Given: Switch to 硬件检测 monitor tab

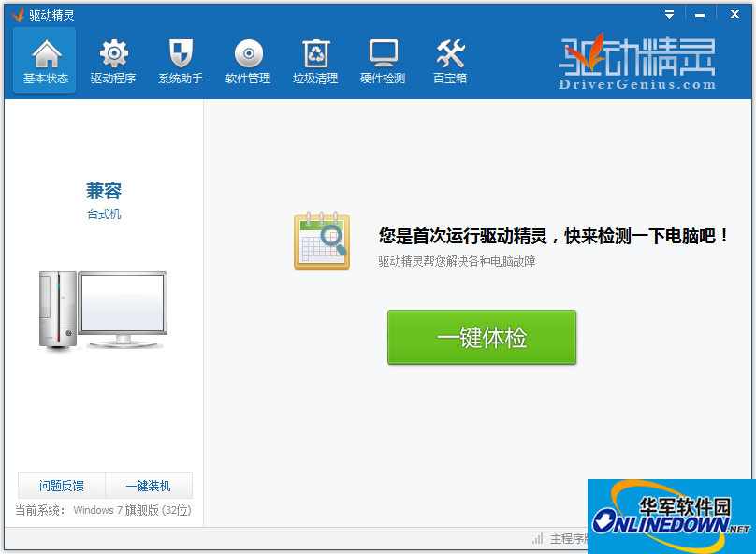Looking at the screenshot, I should pos(383,60).
